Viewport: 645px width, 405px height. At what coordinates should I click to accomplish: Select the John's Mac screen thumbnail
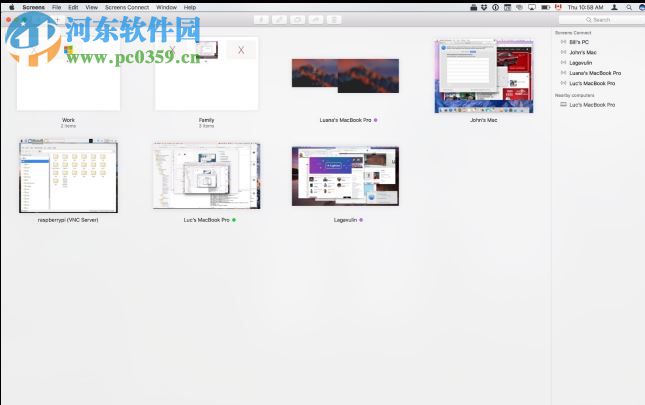(x=484, y=76)
